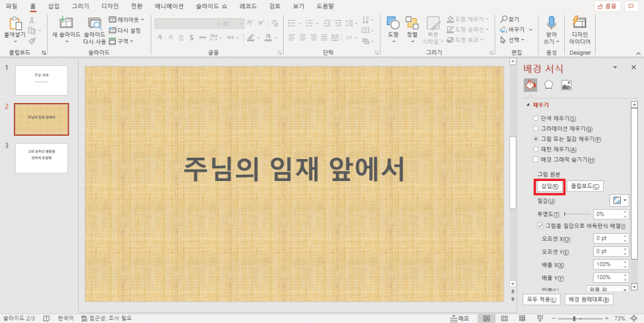Click the Paste (붙여넣기) clipboard icon
Image resolution: width=644 pixels, height=323 pixels.
pyautogui.click(x=15, y=24)
